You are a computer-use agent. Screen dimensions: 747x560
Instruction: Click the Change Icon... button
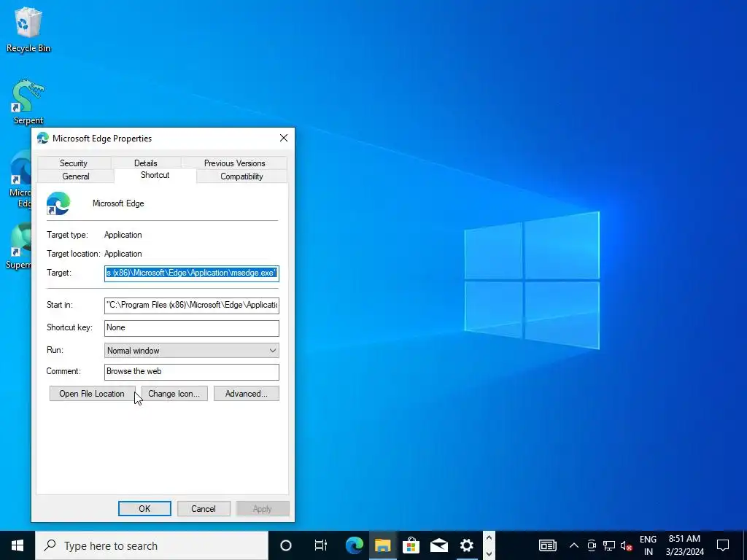pos(174,393)
